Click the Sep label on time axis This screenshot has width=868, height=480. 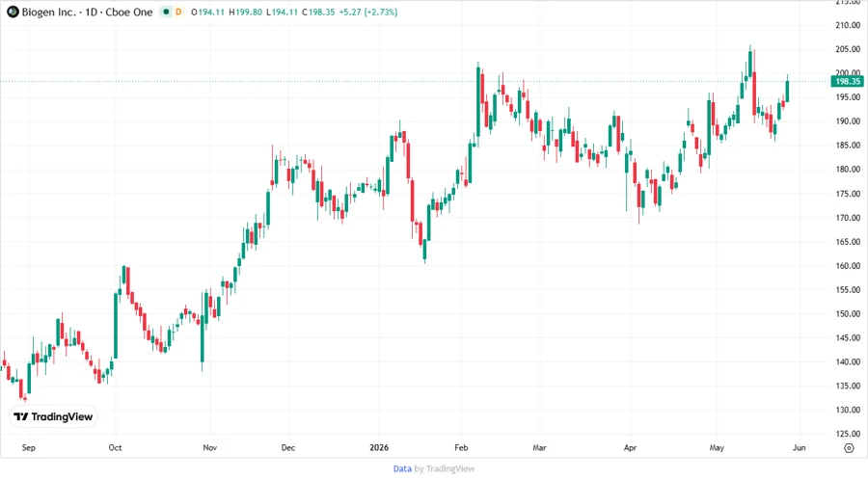click(x=29, y=447)
